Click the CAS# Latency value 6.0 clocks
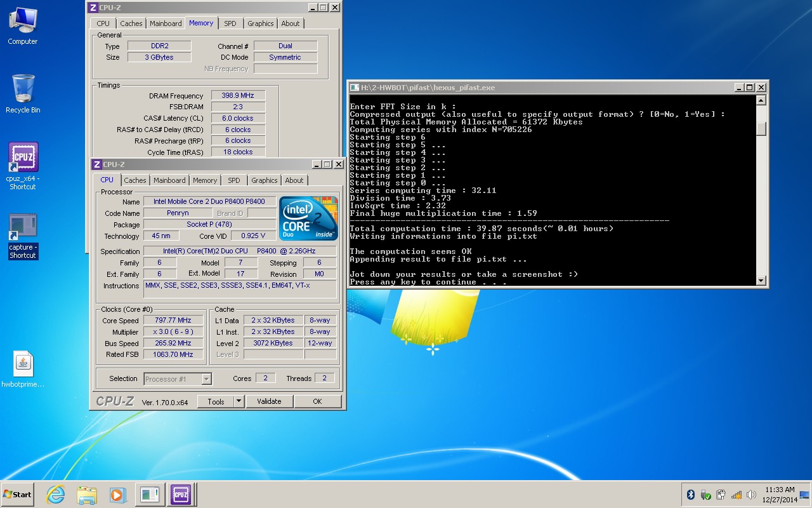The height and width of the screenshot is (508, 812). pyautogui.click(x=238, y=119)
